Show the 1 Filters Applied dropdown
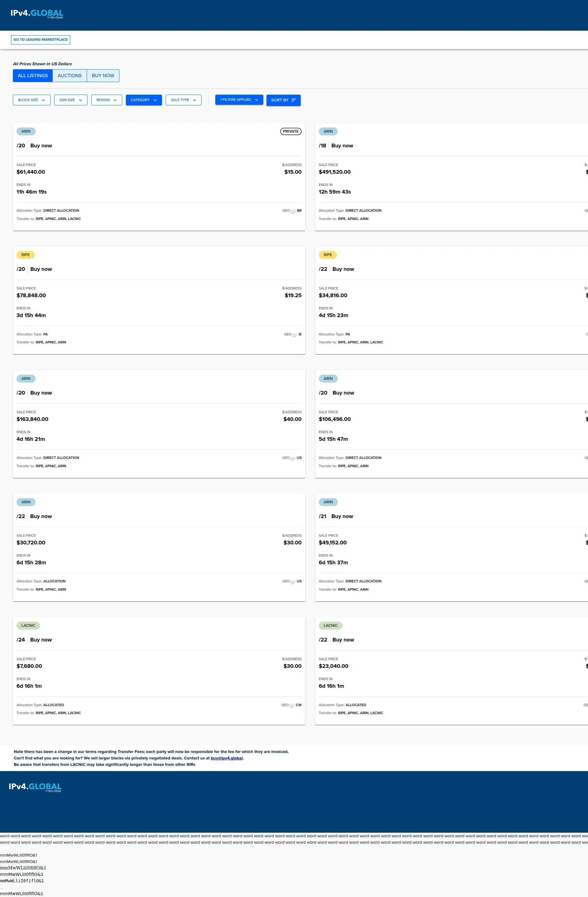Image resolution: width=588 pixels, height=897 pixels. [x=239, y=100]
